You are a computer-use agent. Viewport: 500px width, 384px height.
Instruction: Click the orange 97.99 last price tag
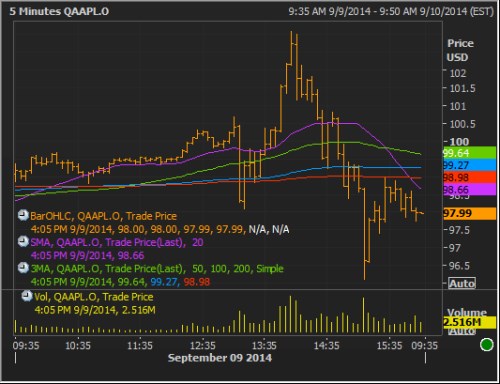469,213
